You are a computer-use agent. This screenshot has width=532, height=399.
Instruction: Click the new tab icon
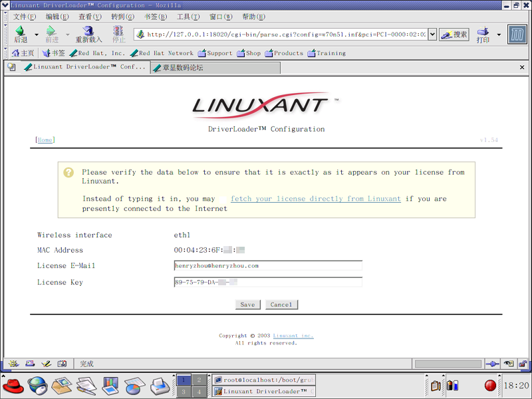pyautogui.click(x=11, y=67)
